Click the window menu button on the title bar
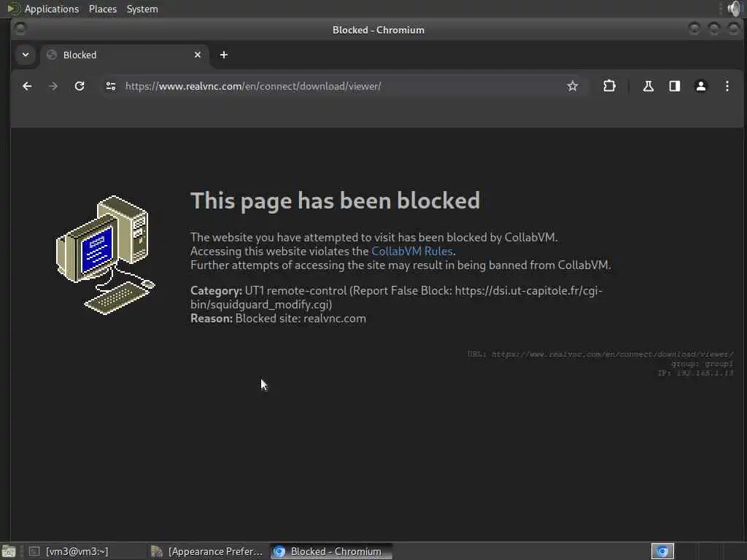The width and height of the screenshot is (747, 560). click(x=20, y=29)
